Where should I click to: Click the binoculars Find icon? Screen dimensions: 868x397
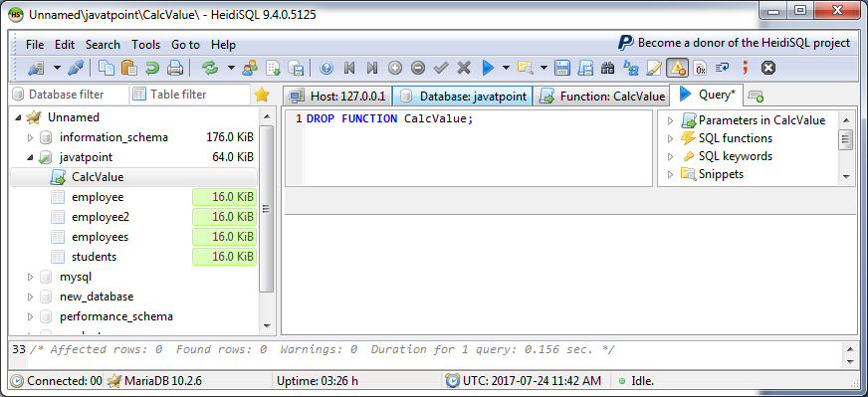(x=608, y=68)
